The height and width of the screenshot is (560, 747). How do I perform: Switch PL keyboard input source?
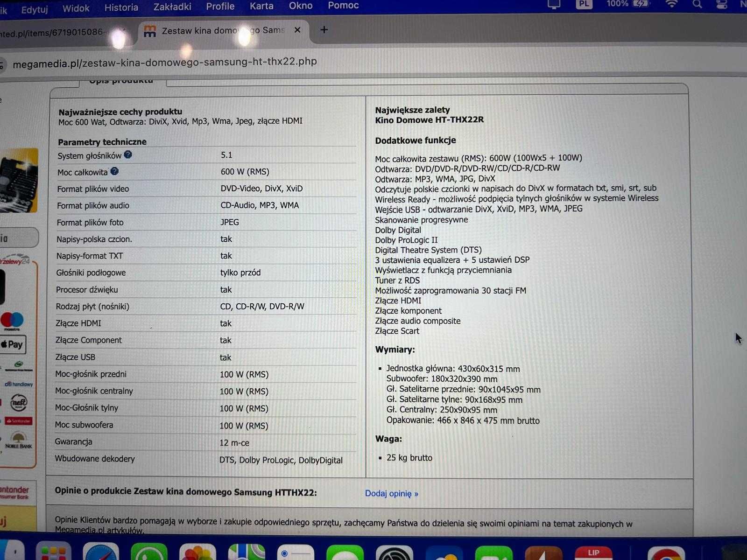tap(584, 4)
